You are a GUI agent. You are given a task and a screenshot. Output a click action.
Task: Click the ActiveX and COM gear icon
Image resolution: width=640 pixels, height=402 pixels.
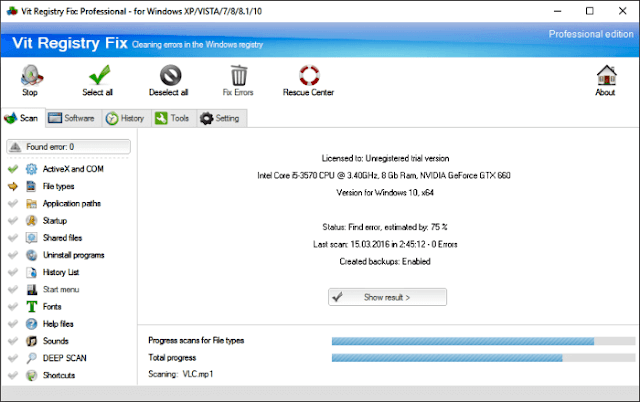coord(31,169)
